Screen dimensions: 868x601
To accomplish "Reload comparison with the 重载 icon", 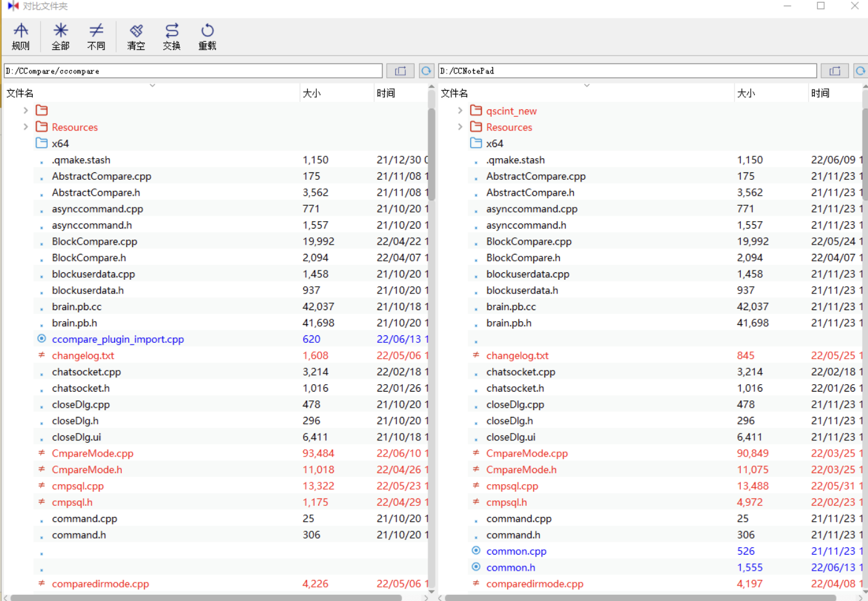I will coord(207,35).
